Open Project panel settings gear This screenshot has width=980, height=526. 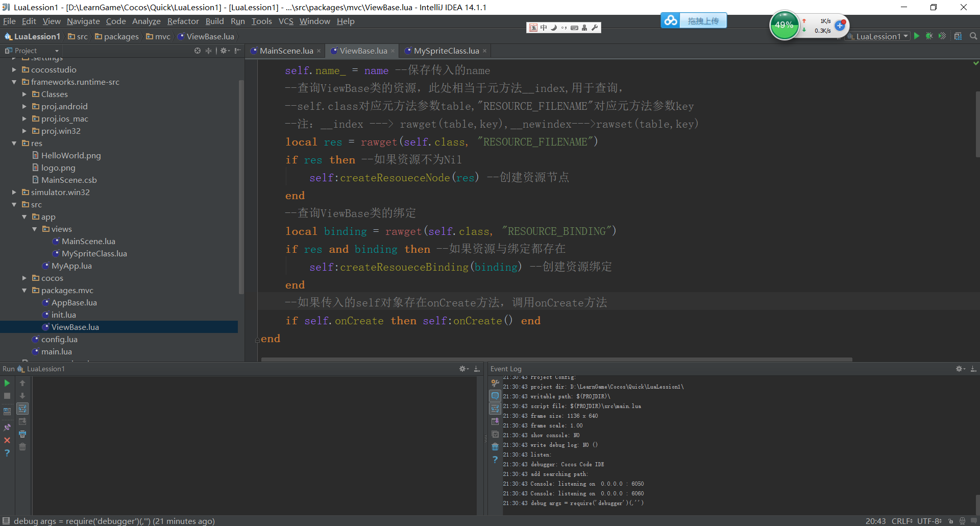pos(225,51)
